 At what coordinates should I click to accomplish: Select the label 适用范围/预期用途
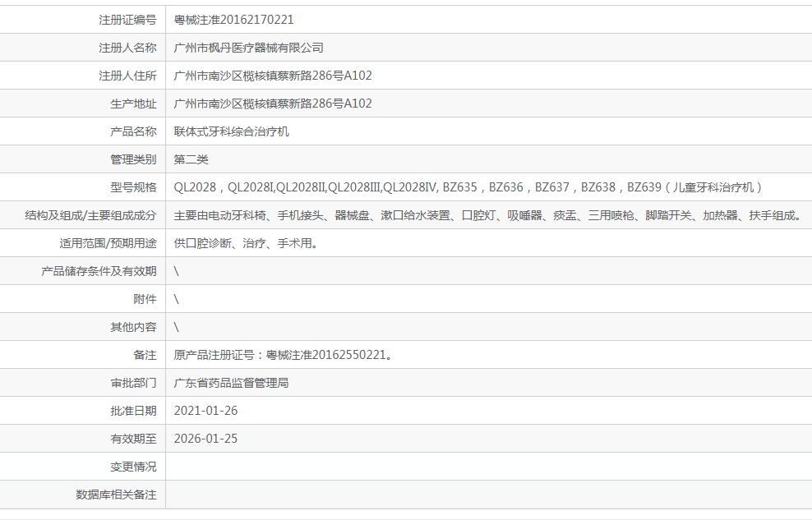108,243
